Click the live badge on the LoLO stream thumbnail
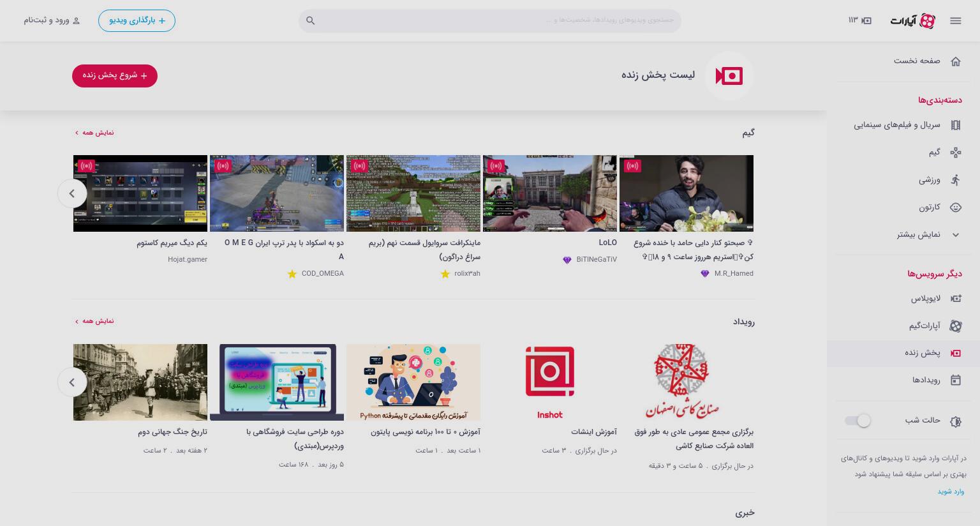The width and height of the screenshot is (980, 526). (496, 166)
